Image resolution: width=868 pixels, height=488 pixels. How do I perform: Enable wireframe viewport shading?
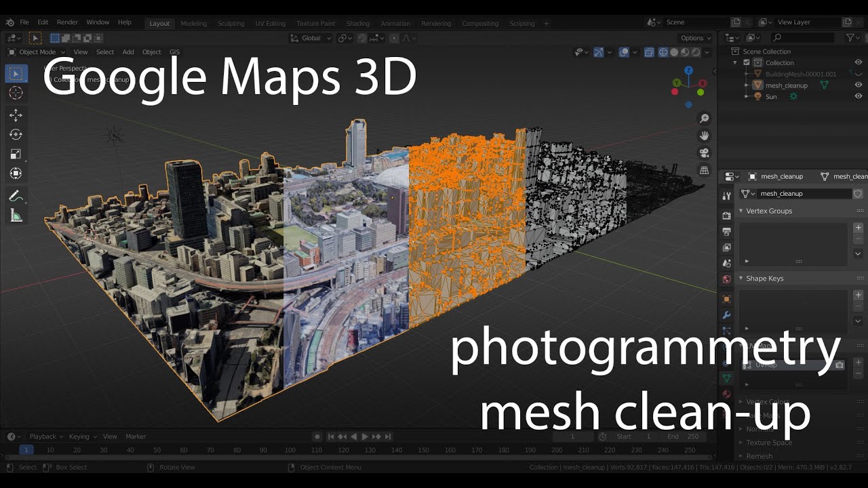(663, 52)
